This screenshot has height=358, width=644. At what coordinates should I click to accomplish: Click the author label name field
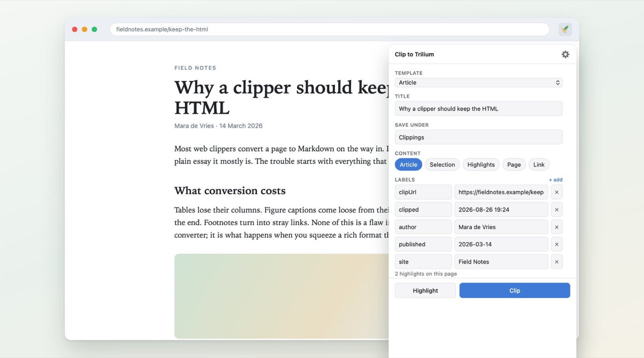[423, 227]
